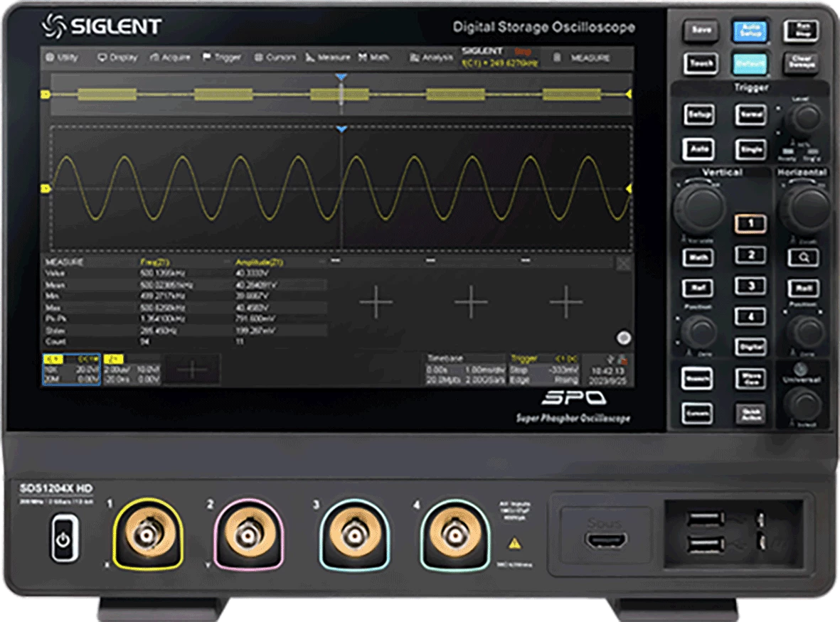Tap the round floating button on screen

click(x=624, y=338)
